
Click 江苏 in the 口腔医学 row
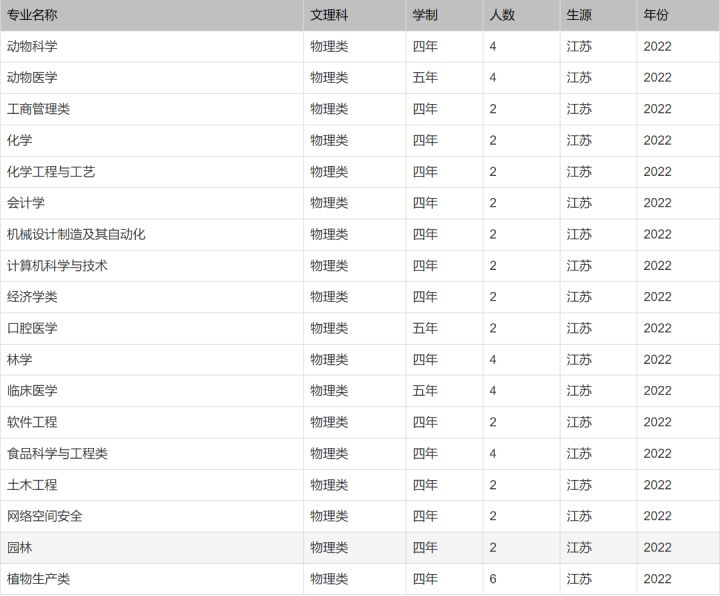[579, 328]
